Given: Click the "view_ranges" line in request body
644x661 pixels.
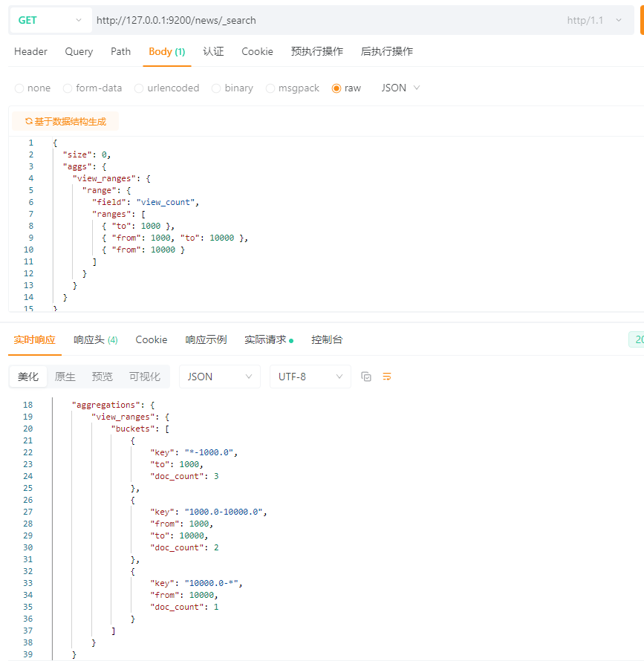Looking at the screenshot, I should coord(111,178).
